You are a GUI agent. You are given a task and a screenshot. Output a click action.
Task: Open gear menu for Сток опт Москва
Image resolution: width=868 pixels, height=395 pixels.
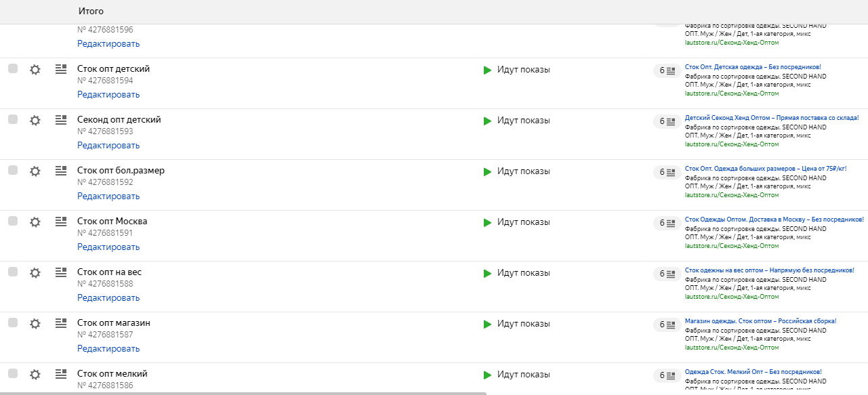(x=35, y=222)
